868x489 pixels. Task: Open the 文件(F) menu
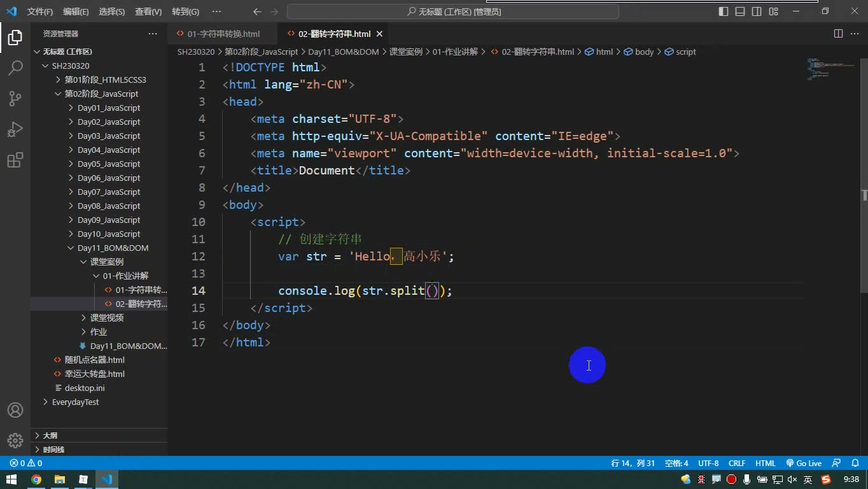(x=40, y=11)
